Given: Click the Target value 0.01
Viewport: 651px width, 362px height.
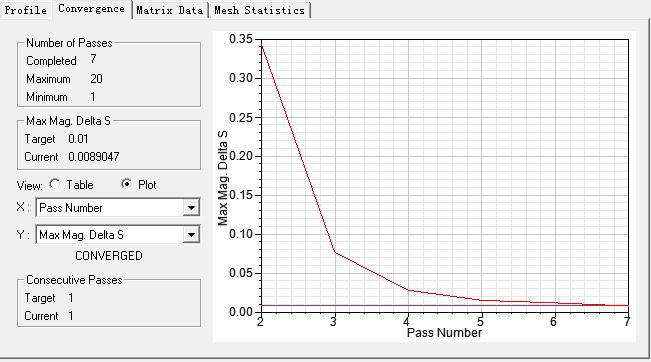Looking at the screenshot, I should [x=78, y=139].
